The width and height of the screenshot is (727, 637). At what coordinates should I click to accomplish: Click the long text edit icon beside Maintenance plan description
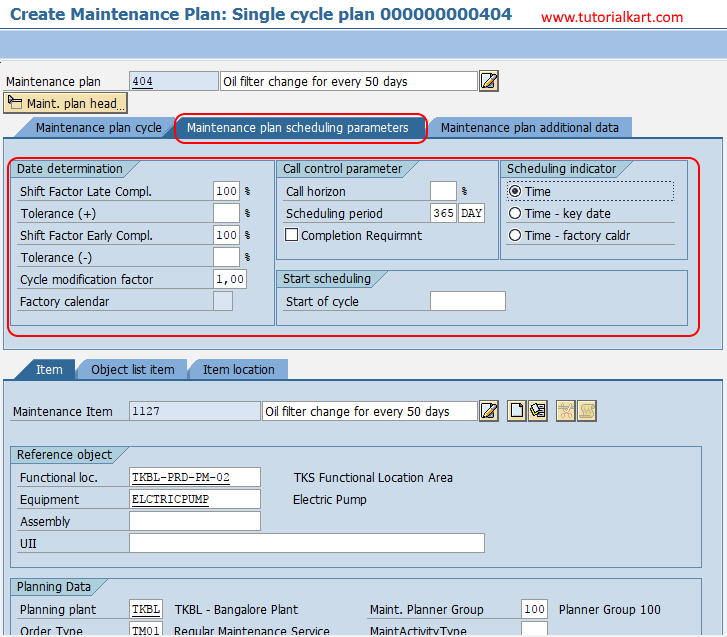click(x=489, y=81)
